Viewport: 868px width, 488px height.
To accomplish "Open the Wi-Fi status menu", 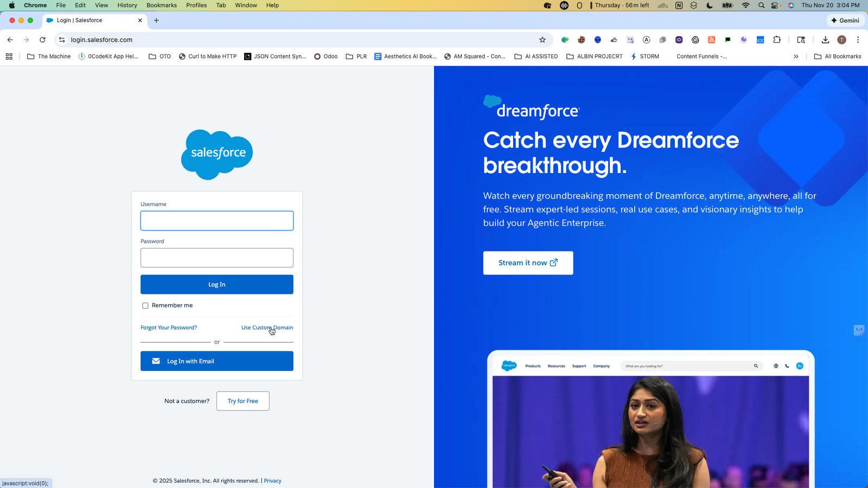I will point(745,5).
